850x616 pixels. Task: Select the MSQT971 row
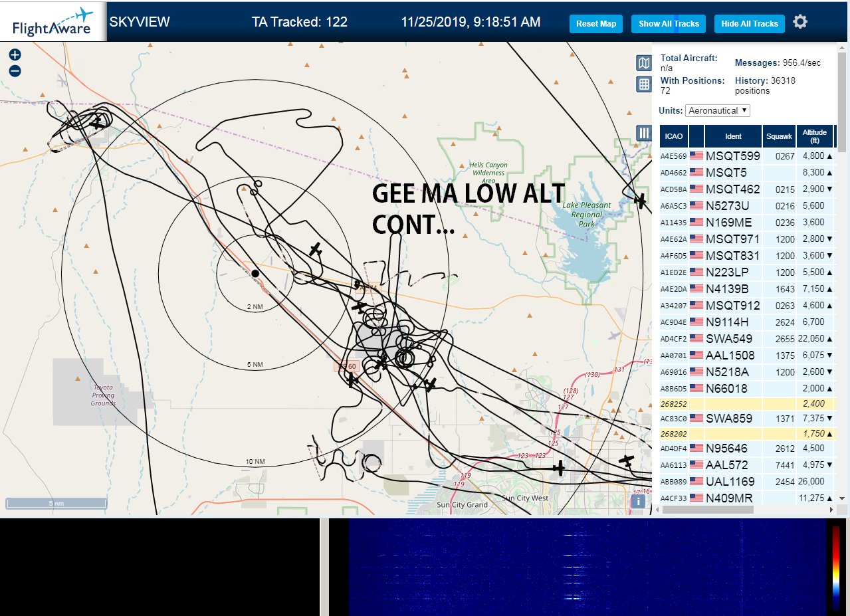(748, 239)
